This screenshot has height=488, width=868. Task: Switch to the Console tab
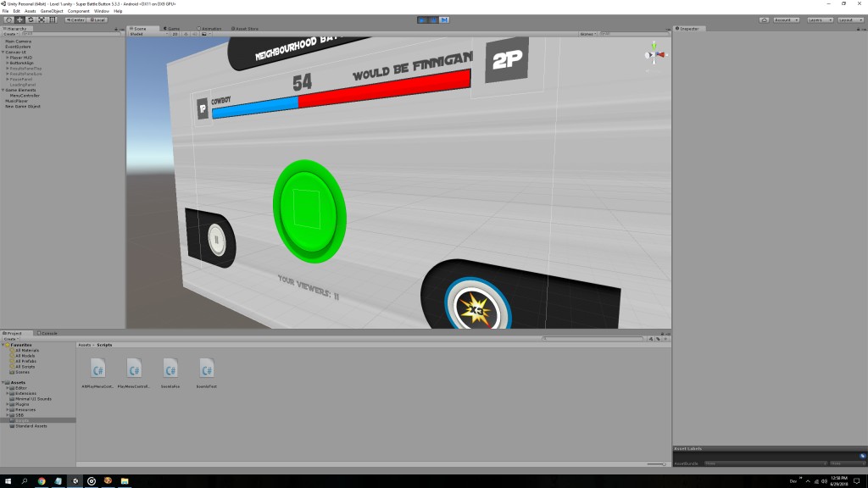click(x=49, y=333)
